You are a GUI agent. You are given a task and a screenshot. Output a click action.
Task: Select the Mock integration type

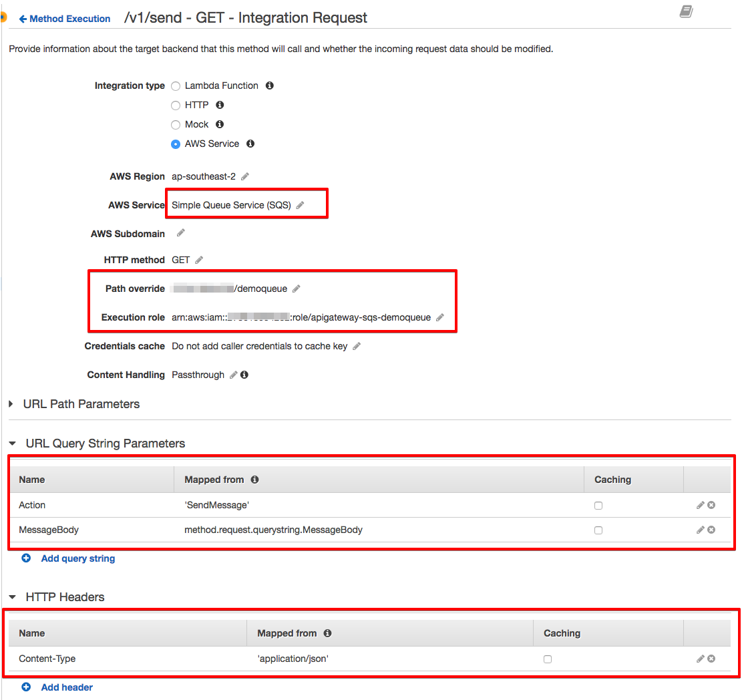click(176, 125)
